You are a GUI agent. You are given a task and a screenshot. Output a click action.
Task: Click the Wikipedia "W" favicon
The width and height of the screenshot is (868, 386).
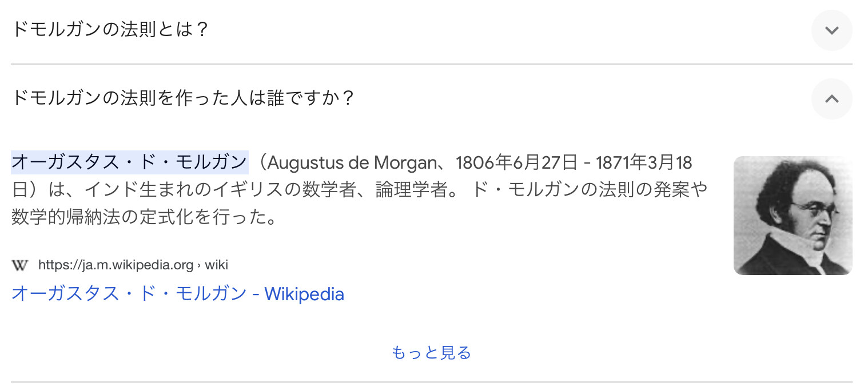[20, 265]
